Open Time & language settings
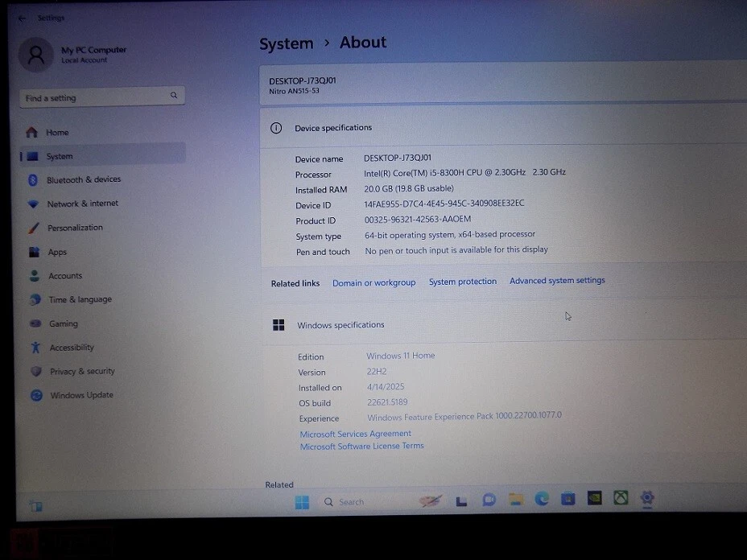Image resolution: width=747 pixels, height=560 pixels. [80, 299]
